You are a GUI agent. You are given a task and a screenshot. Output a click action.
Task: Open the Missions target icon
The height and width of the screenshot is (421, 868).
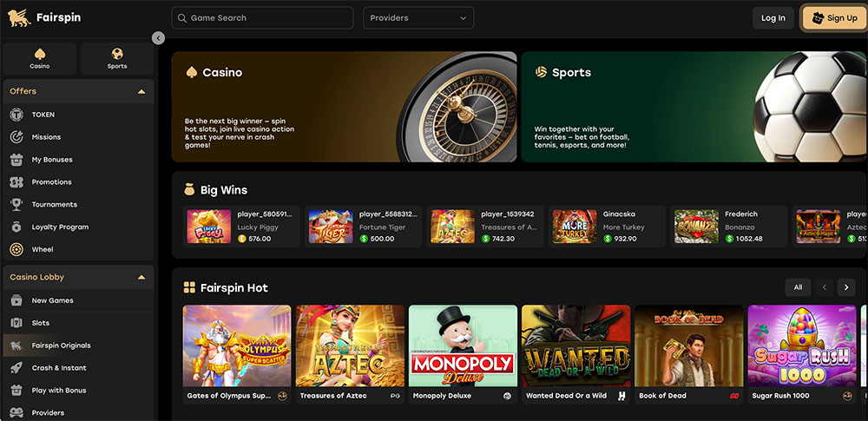16,137
